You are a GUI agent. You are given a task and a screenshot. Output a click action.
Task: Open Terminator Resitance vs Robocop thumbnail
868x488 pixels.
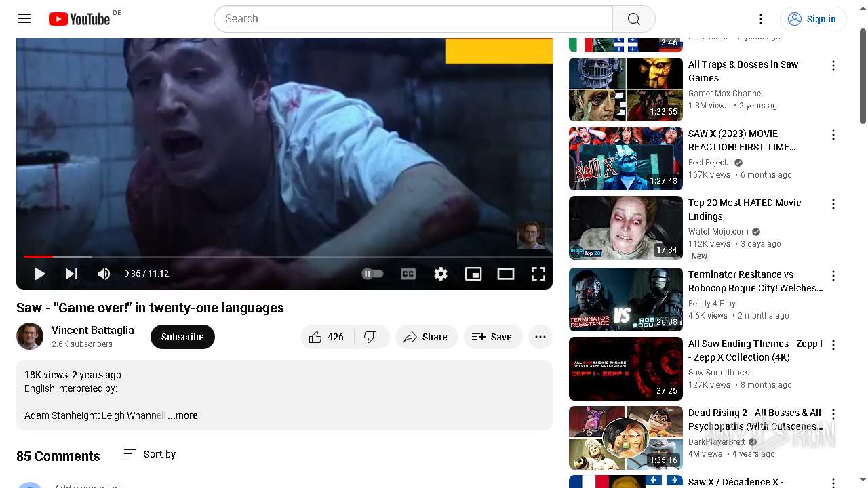(626, 300)
